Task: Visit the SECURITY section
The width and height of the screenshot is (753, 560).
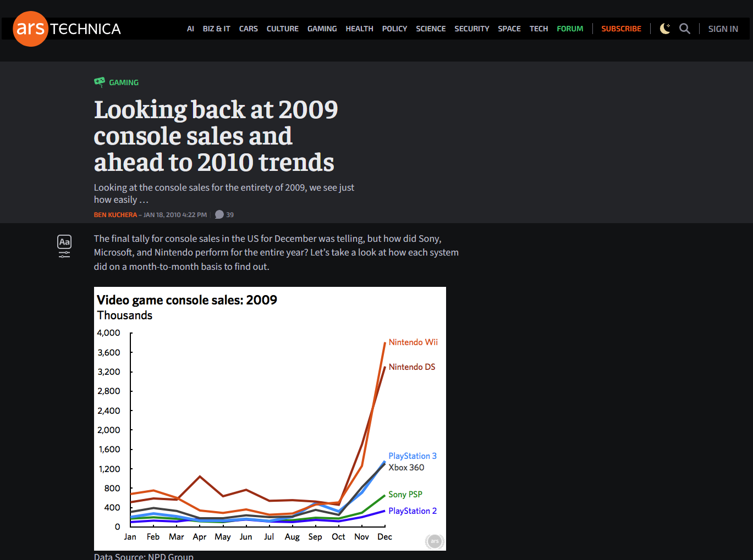Action: pos(472,29)
